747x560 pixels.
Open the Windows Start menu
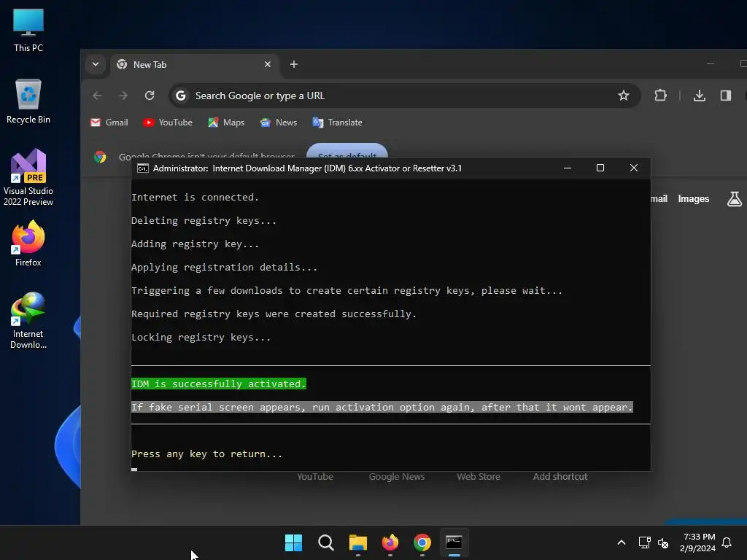pyautogui.click(x=293, y=542)
